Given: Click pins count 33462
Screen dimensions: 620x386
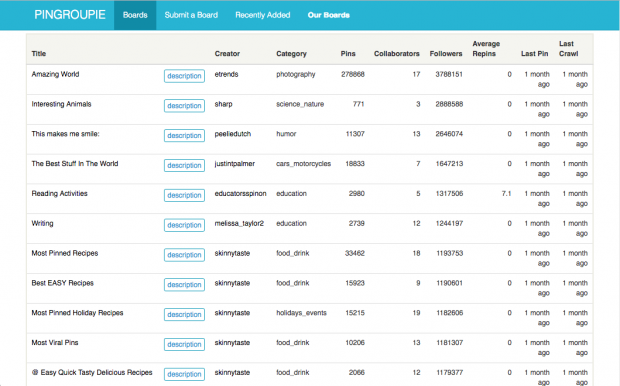Looking at the screenshot, I should (354, 253).
